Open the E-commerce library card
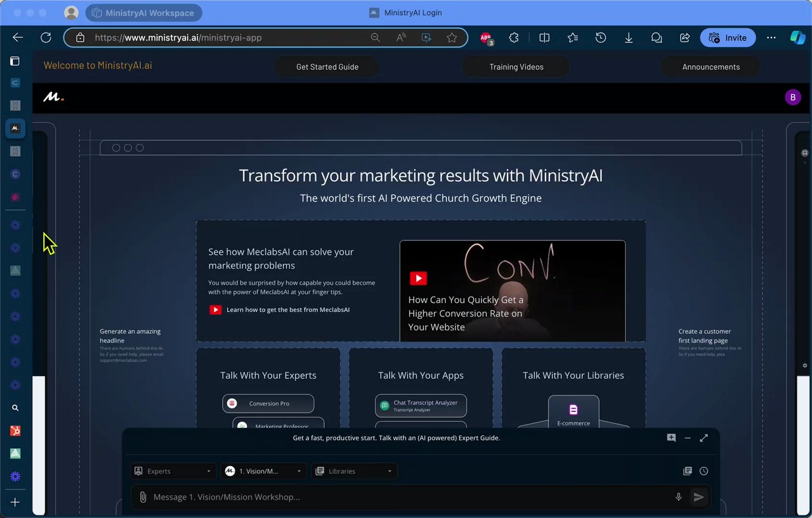 click(x=573, y=411)
